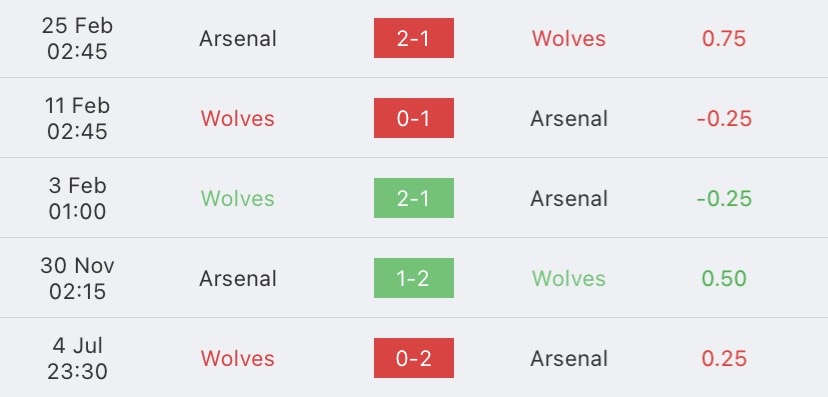Open the 1-2 score for 30 Nov match

[413, 278]
